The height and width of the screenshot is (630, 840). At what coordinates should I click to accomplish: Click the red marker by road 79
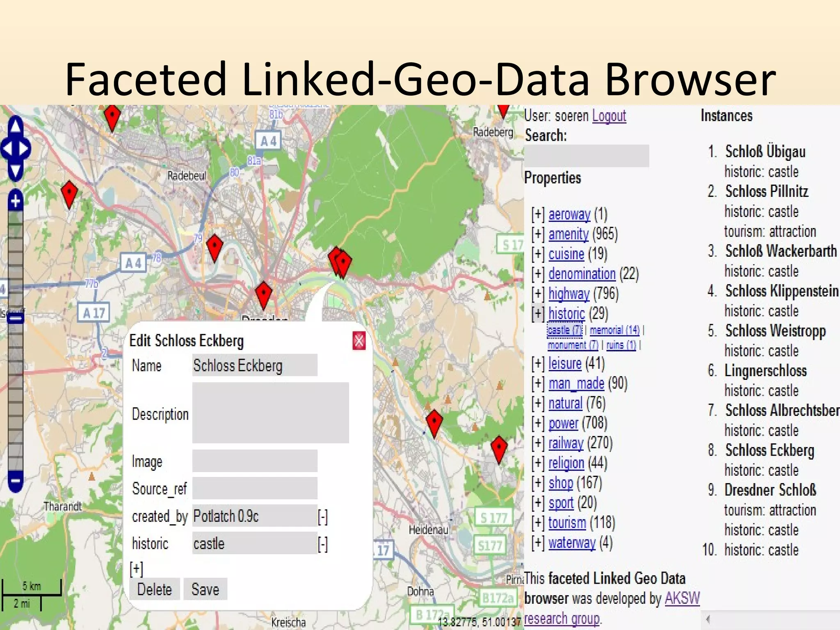[215, 249]
